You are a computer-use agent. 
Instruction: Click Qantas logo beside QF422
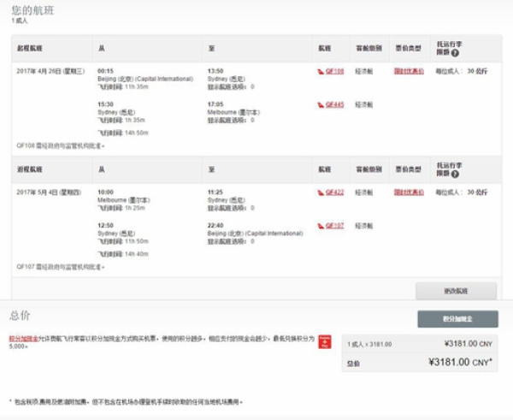coord(321,192)
